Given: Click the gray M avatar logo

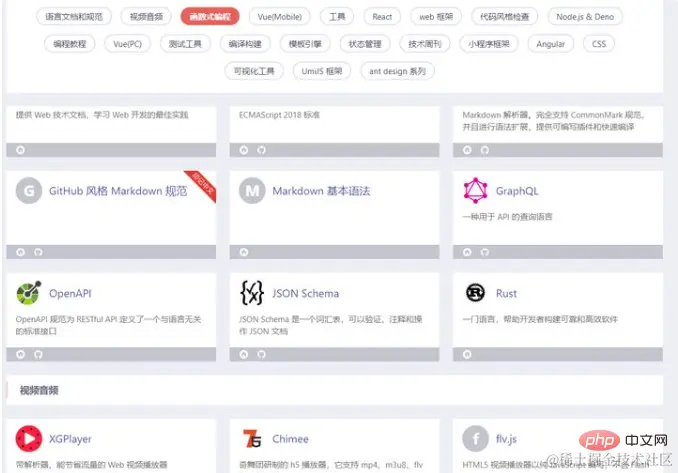Looking at the screenshot, I should [252, 191].
